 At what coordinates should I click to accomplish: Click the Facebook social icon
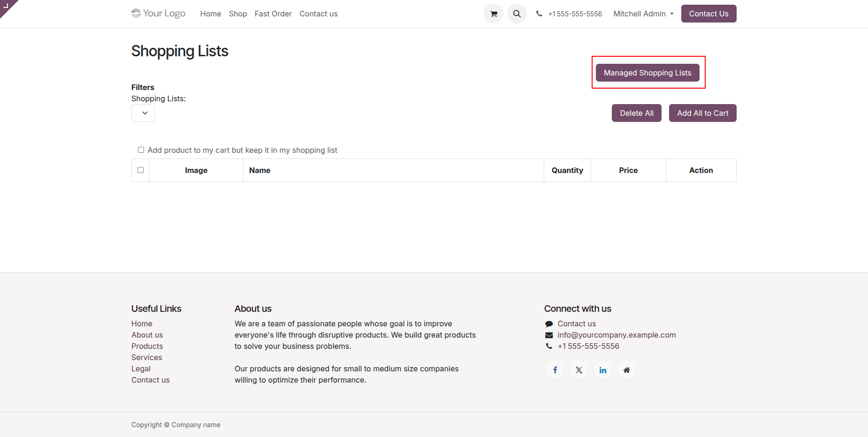point(555,370)
